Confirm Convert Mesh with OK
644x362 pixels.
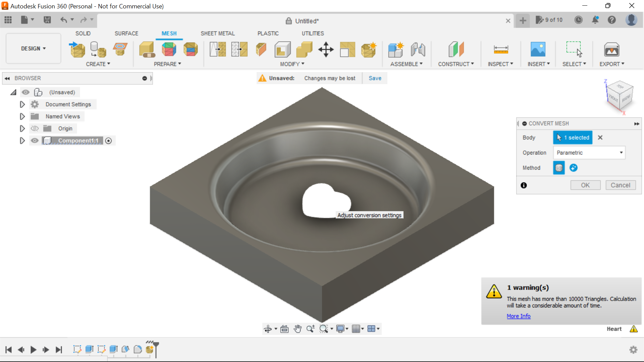coord(585,185)
